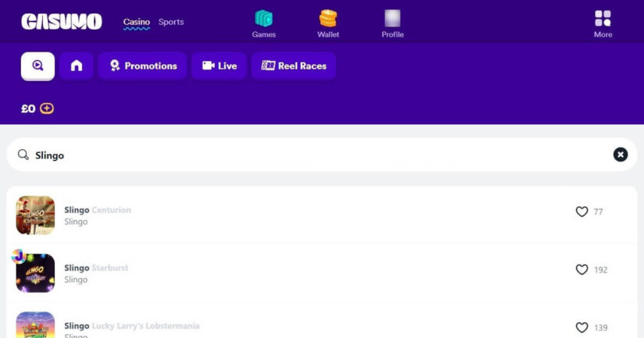The image size is (644, 338).
Task: Open the More menu grid icon
Action: click(603, 19)
